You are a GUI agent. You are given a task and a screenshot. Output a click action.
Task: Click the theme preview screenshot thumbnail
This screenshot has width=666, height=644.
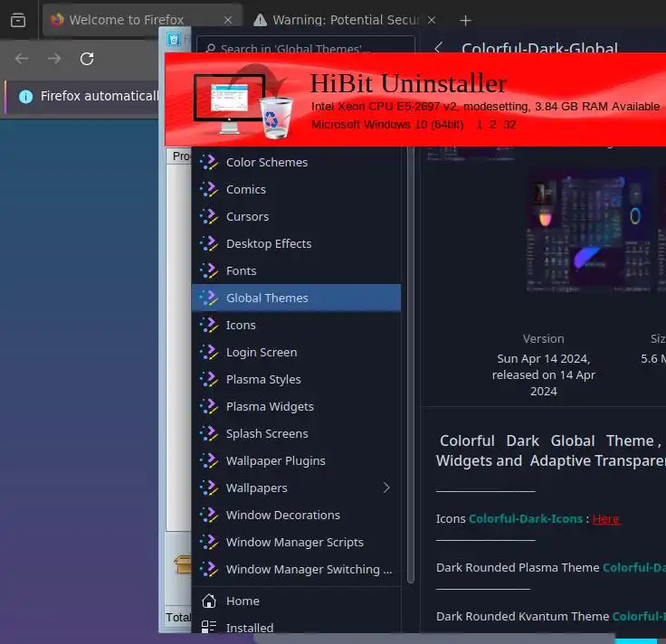[x=588, y=232]
